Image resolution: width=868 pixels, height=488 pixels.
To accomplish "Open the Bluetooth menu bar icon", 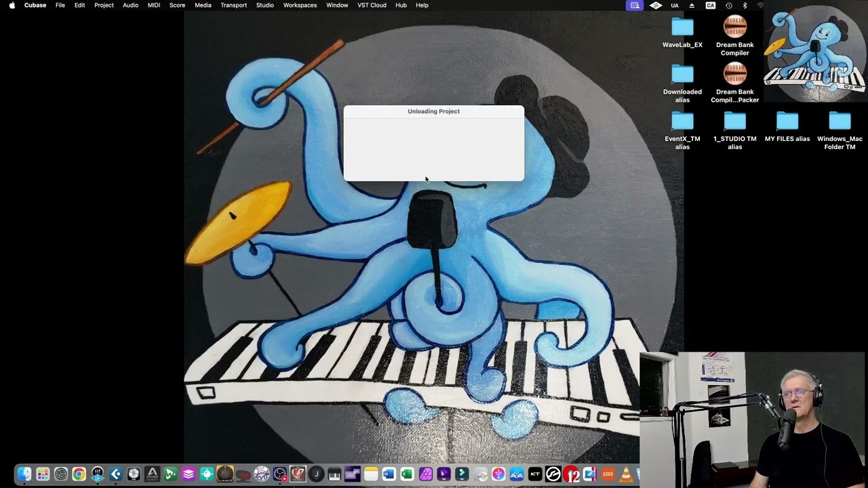I will pyautogui.click(x=745, y=5).
